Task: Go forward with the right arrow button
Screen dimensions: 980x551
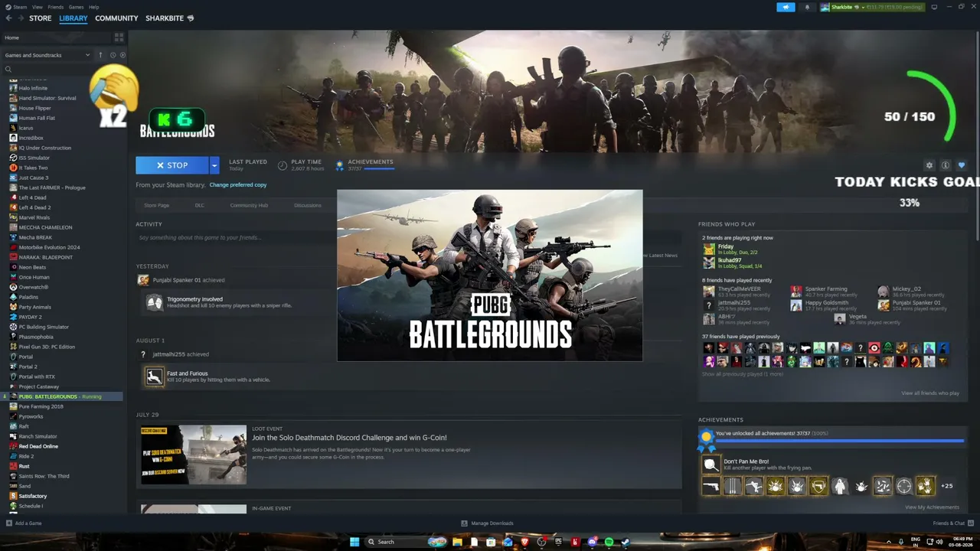Action: click(20, 18)
